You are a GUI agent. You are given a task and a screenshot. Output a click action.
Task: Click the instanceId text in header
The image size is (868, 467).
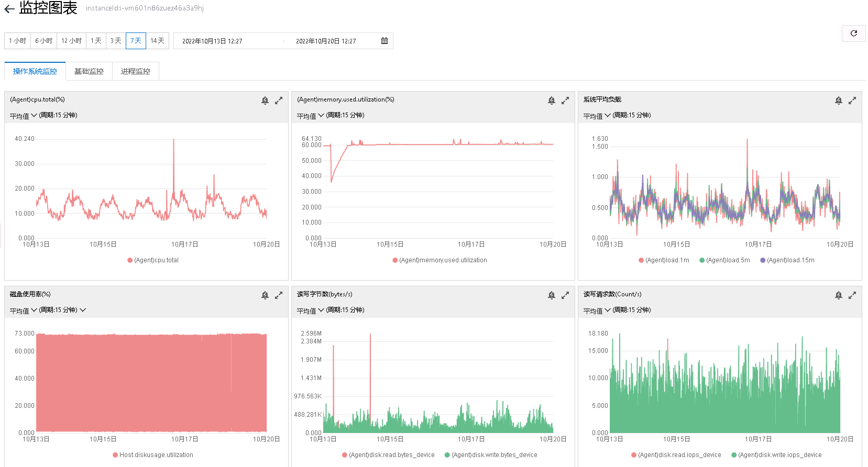pos(145,8)
